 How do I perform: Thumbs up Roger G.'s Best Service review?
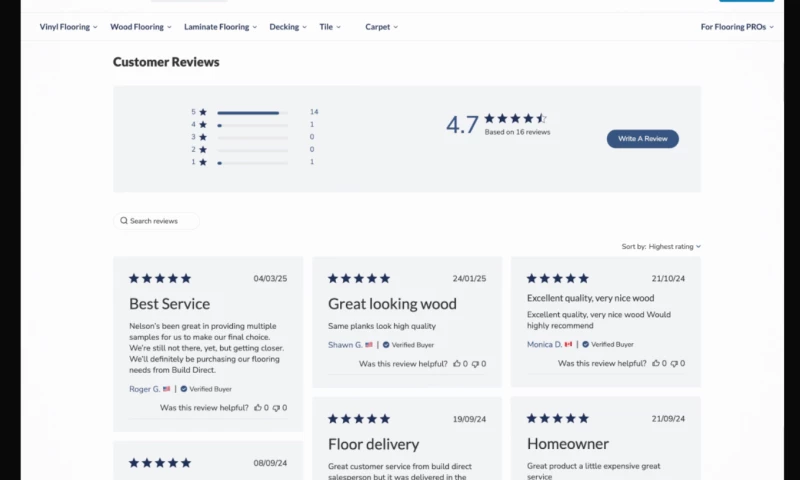tap(257, 408)
